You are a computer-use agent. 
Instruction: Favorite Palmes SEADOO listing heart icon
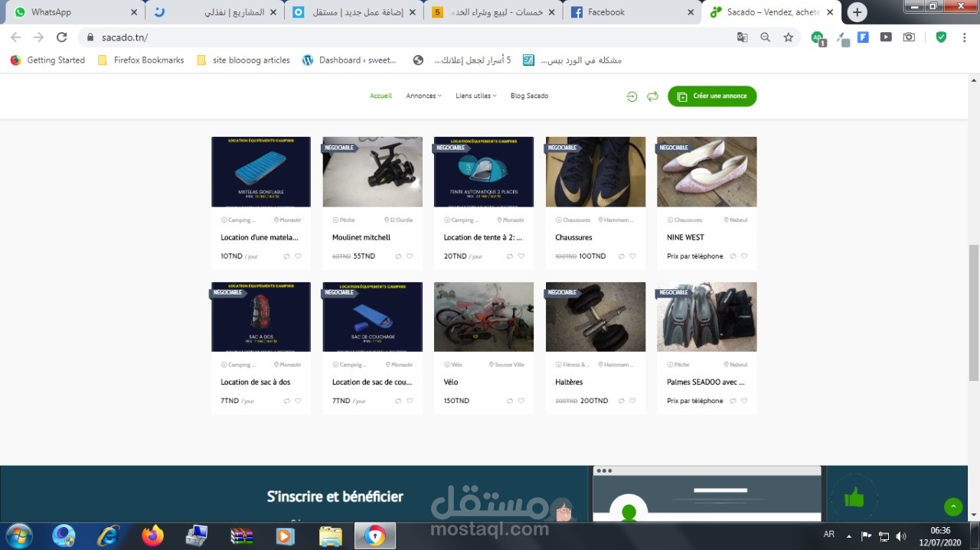[x=744, y=401]
